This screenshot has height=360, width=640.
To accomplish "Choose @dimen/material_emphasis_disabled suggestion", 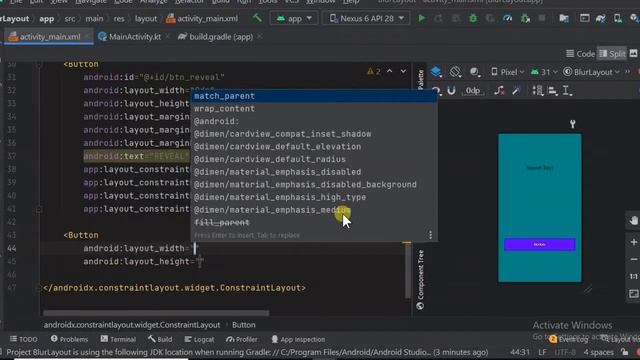I will pyautogui.click(x=314, y=172).
